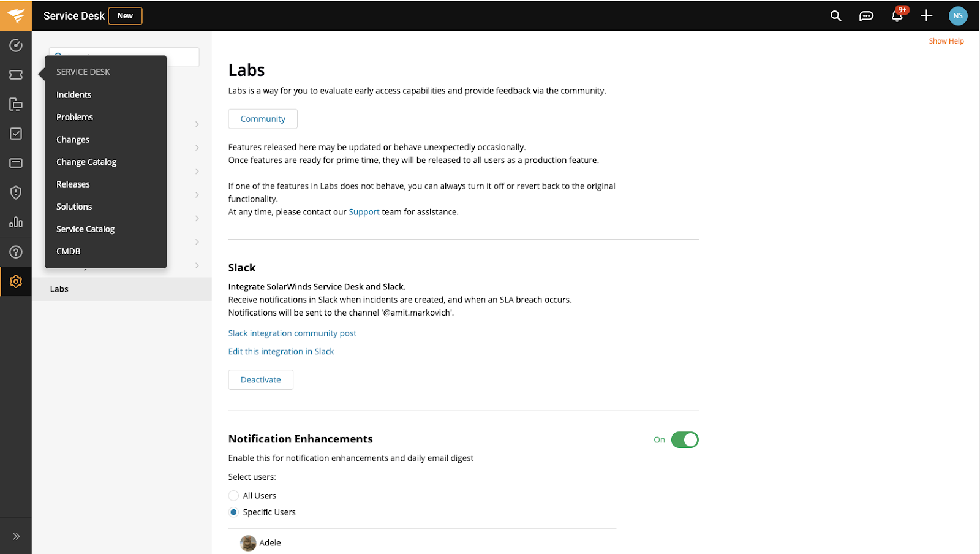Open the shield alert icon in sidebar

pos(16,192)
